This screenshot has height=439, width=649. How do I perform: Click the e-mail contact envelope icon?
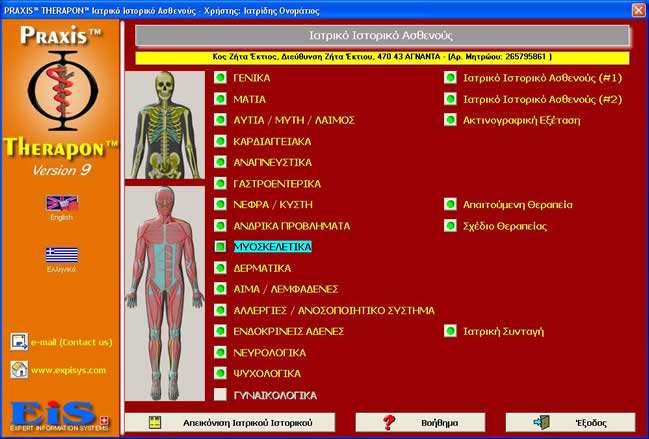18,342
